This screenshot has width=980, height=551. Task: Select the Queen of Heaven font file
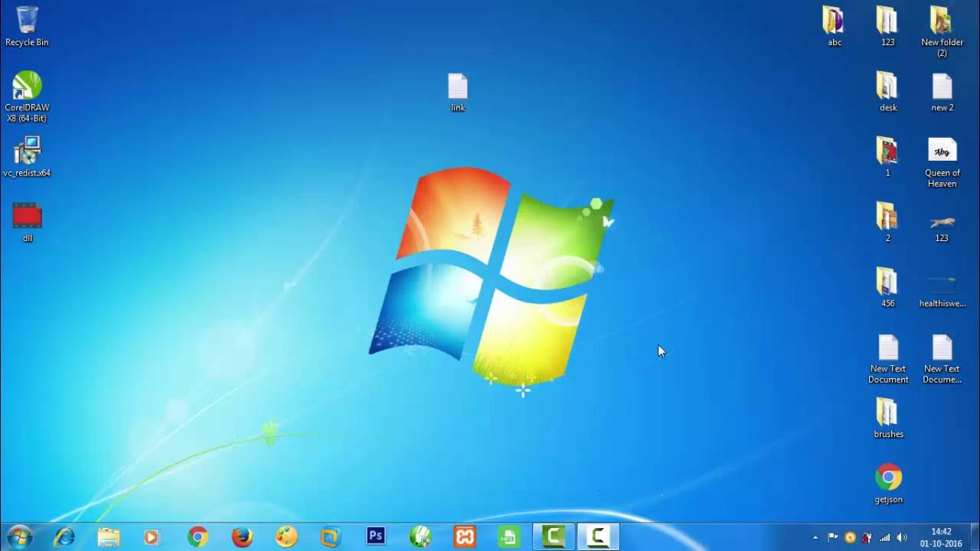pos(942,162)
